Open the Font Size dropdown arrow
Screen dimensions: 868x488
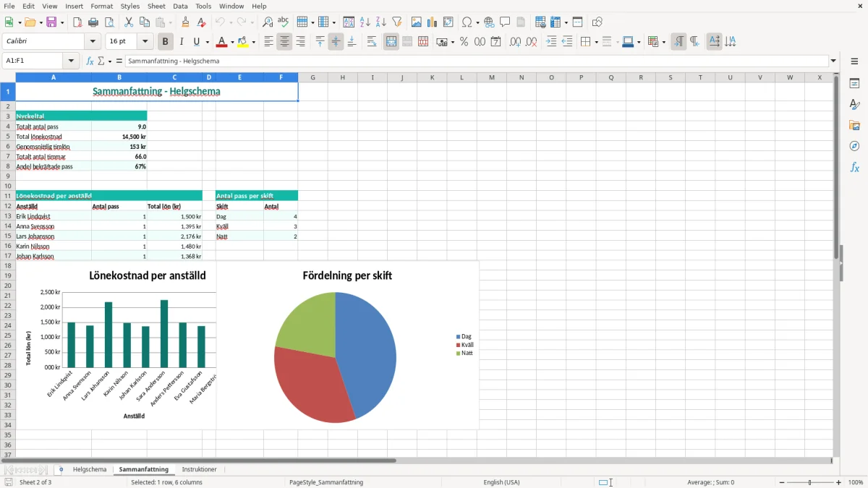click(x=145, y=42)
